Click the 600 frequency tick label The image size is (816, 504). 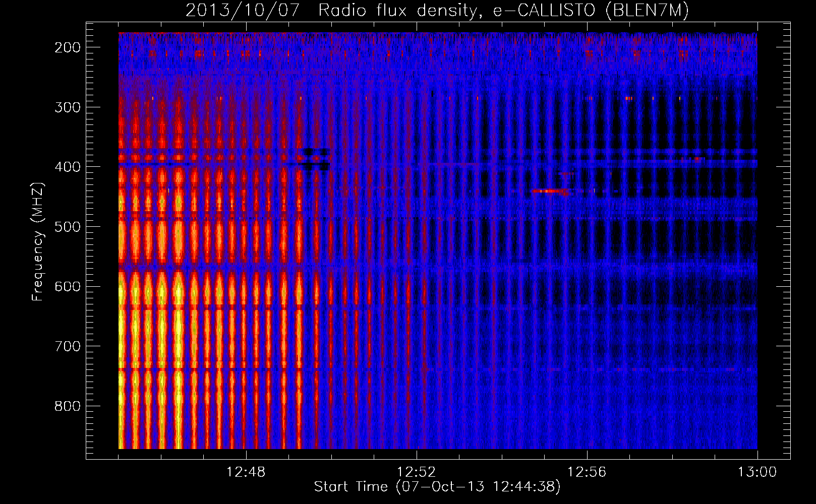click(68, 286)
